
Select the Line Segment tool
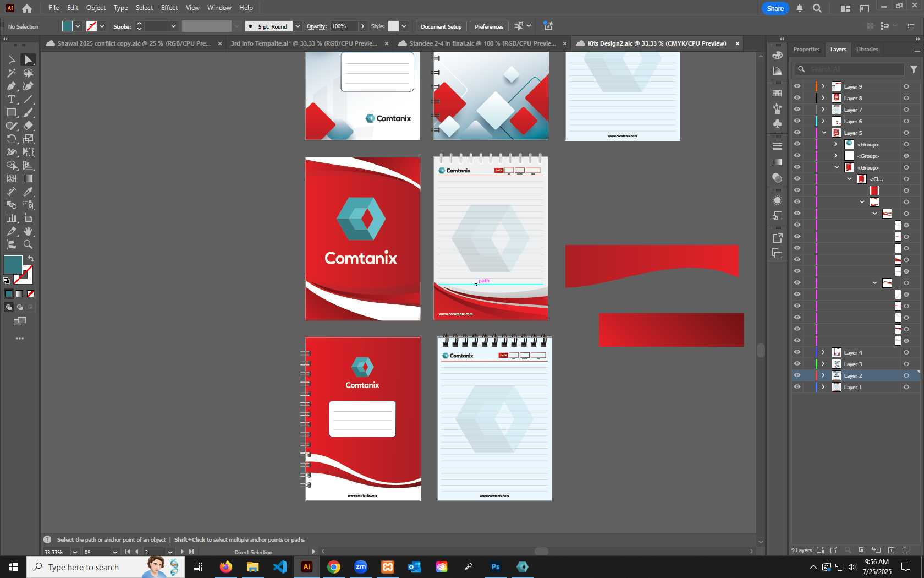(x=28, y=99)
